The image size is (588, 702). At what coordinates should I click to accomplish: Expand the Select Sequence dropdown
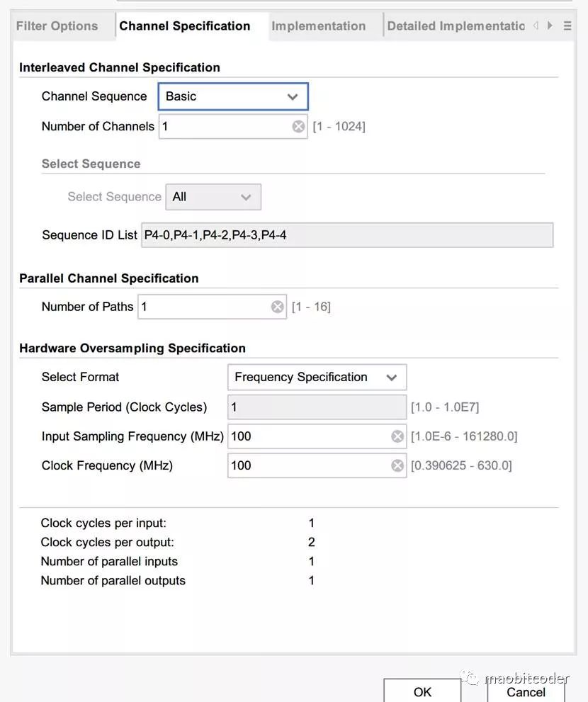213,197
